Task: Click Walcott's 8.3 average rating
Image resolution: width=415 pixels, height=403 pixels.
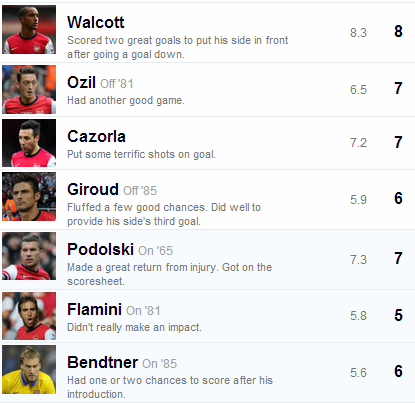Action: coord(358,33)
